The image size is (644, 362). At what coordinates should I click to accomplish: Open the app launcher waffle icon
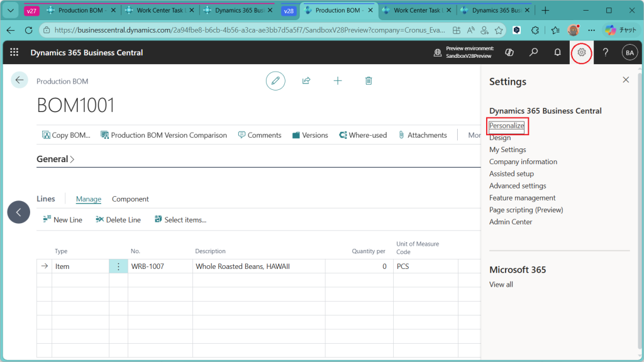(14, 53)
